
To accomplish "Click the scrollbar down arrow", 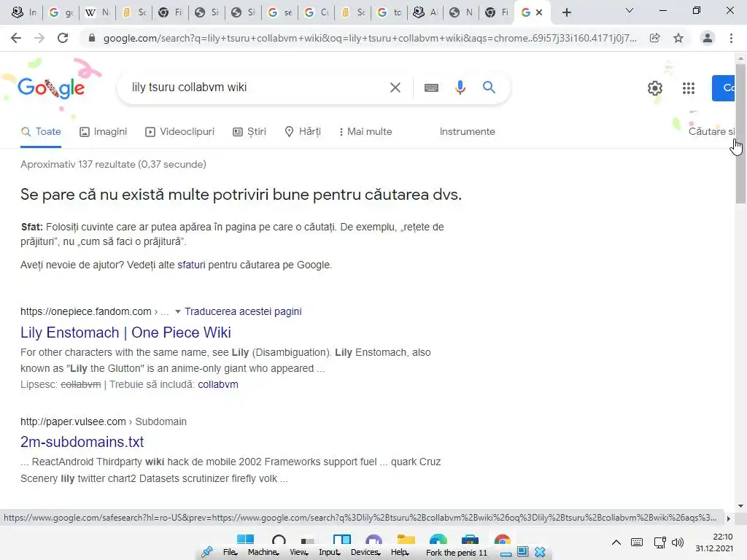I will tap(740, 506).
